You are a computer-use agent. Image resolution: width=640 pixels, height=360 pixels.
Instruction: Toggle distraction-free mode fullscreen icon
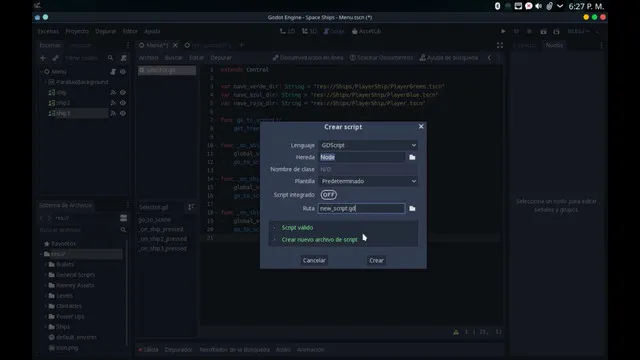500,45
